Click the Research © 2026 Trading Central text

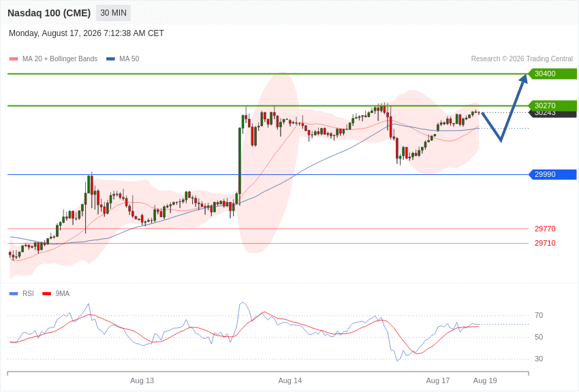pyautogui.click(x=522, y=59)
